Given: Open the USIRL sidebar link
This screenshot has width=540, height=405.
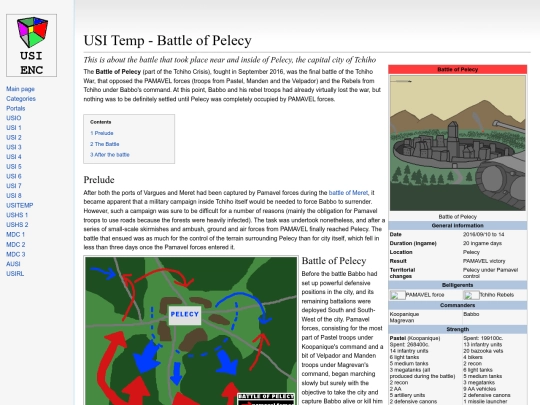Looking at the screenshot, I should pyautogui.click(x=15, y=273).
